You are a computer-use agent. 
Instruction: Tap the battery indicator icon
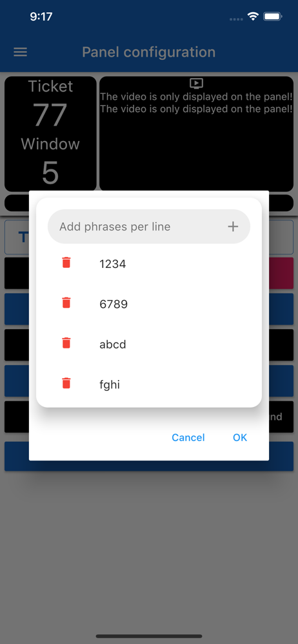(x=272, y=17)
